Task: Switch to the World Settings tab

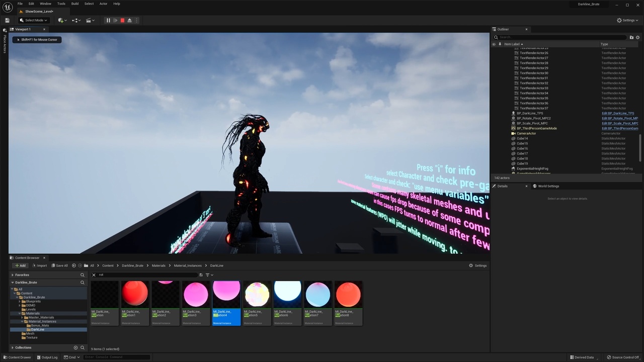Action: [x=546, y=186]
